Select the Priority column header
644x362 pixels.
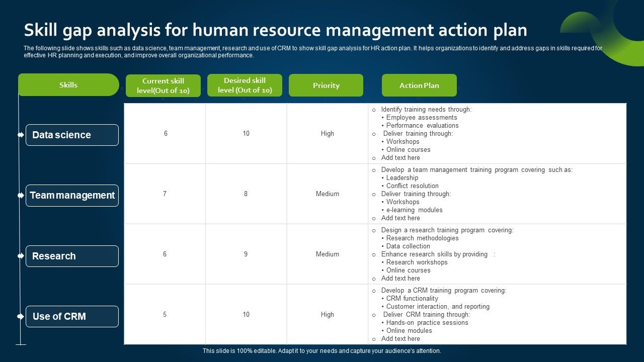point(326,85)
